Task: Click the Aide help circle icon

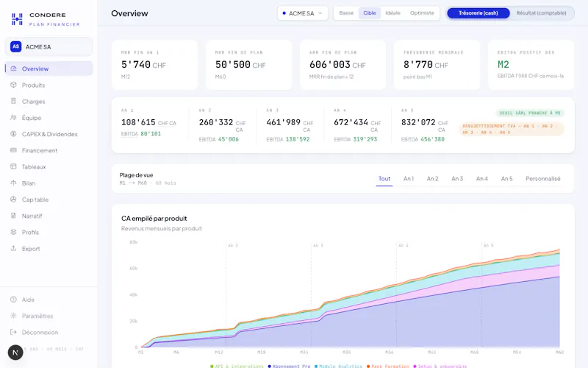Action: (13, 300)
